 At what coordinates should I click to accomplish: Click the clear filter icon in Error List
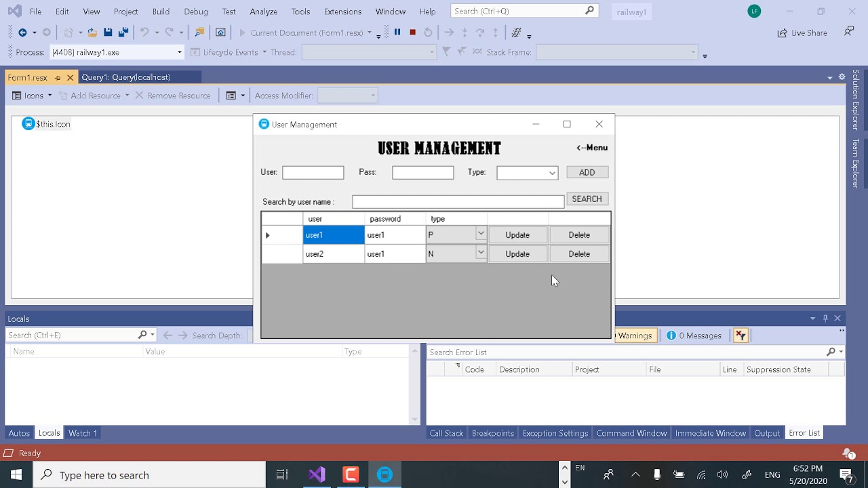(x=741, y=335)
